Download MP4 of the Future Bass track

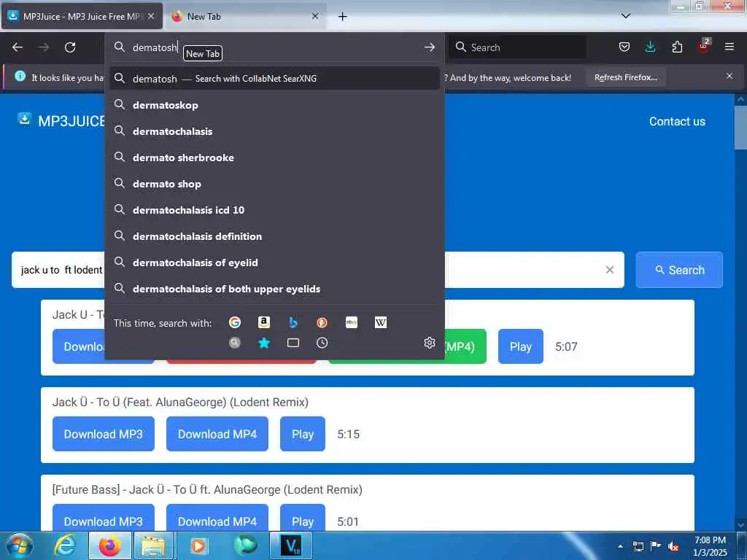point(217,518)
